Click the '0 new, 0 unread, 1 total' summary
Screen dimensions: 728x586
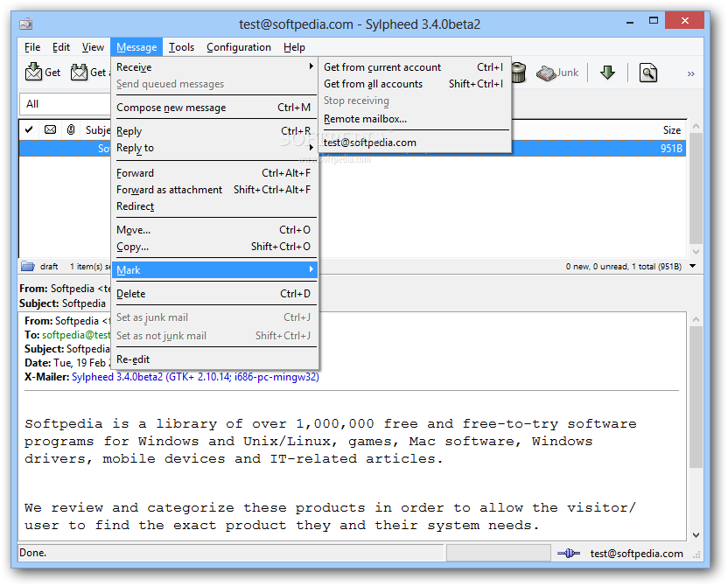point(623,267)
